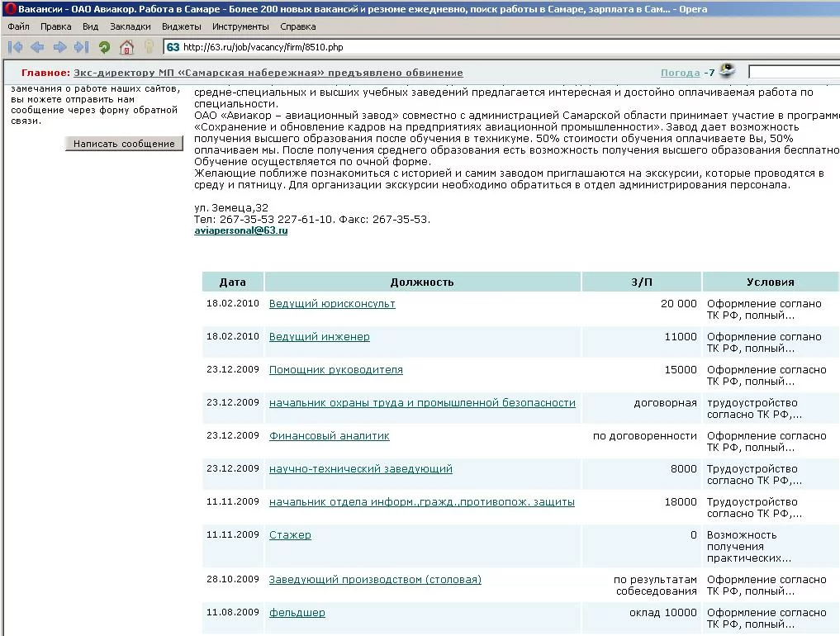Click the site search field near weather
This screenshot has height=636, width=840.
tap(793, 73)
